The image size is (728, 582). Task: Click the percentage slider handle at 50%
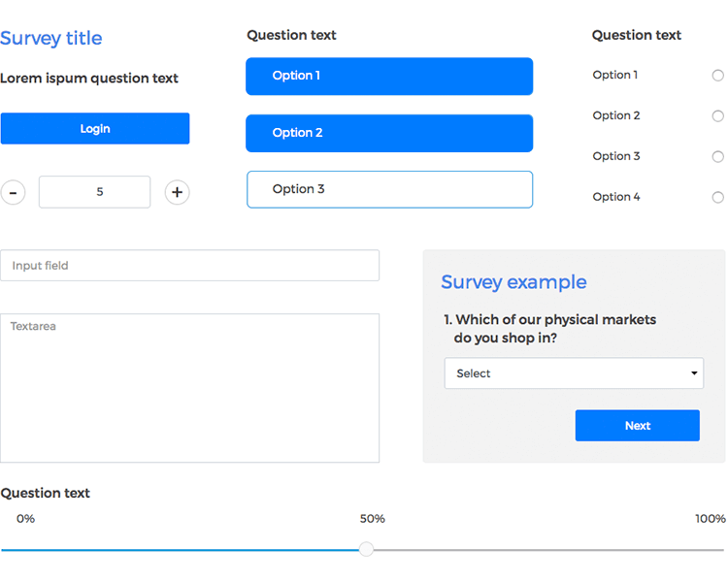click(x=366, y=549)
